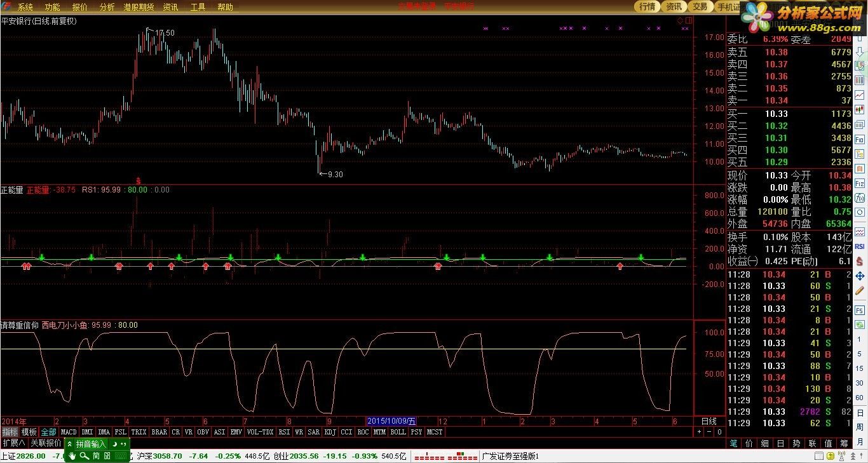Switch to 60 minute period
The height and width of the screenshot is (463, 868).
click(x=859, y=398)
